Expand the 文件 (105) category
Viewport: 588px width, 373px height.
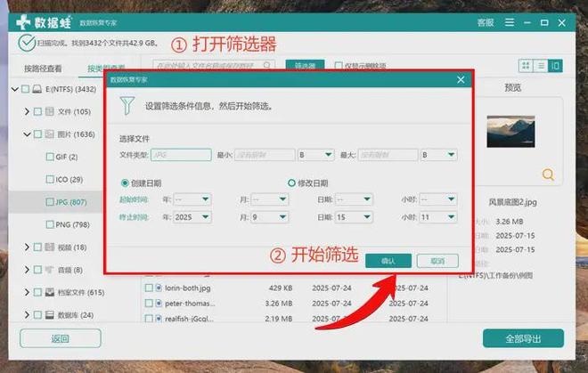coord(27,111)
